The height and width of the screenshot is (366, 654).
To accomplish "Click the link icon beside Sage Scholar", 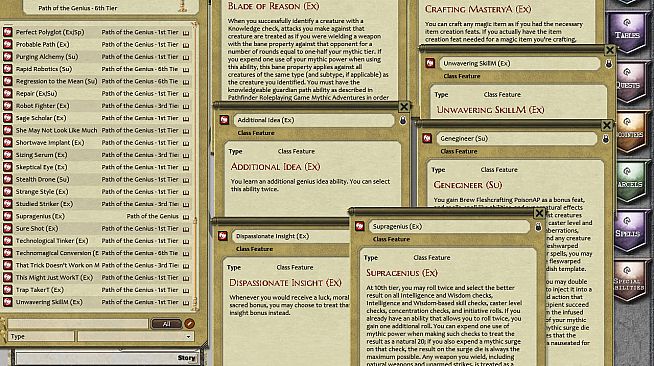I will tap(8, 118).
